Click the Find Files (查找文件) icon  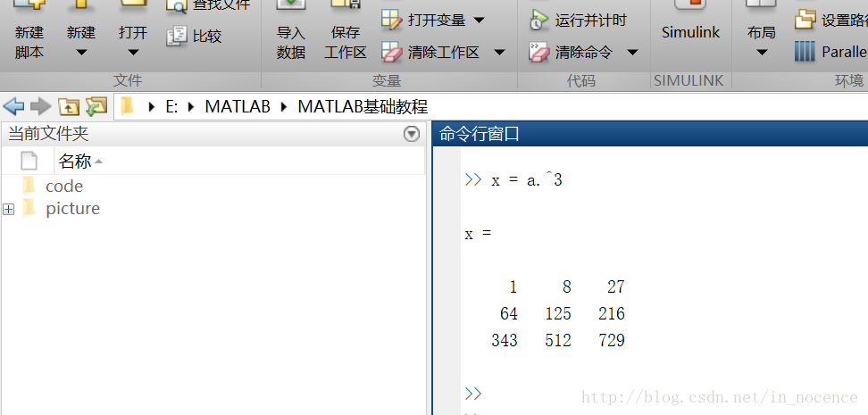coord(177,5)
